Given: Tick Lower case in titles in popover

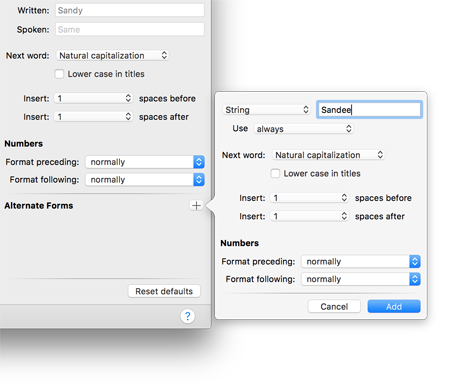Looking at the screenshot, I should click(275, 173).
